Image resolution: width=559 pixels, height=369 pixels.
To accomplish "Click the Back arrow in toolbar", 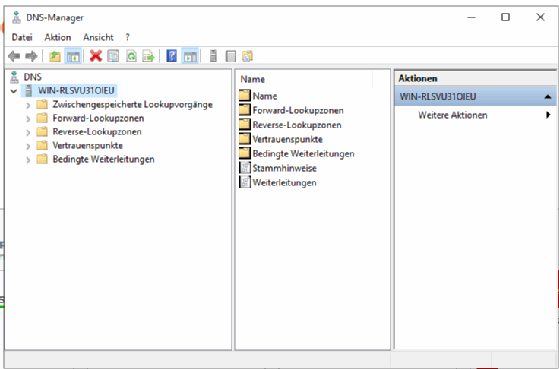I will tap(14, 56).
